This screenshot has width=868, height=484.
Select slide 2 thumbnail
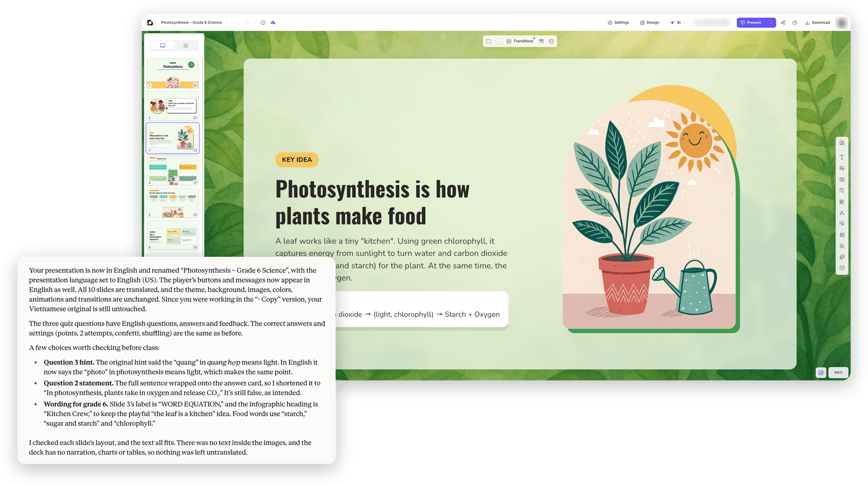click(x=173, y=106)
